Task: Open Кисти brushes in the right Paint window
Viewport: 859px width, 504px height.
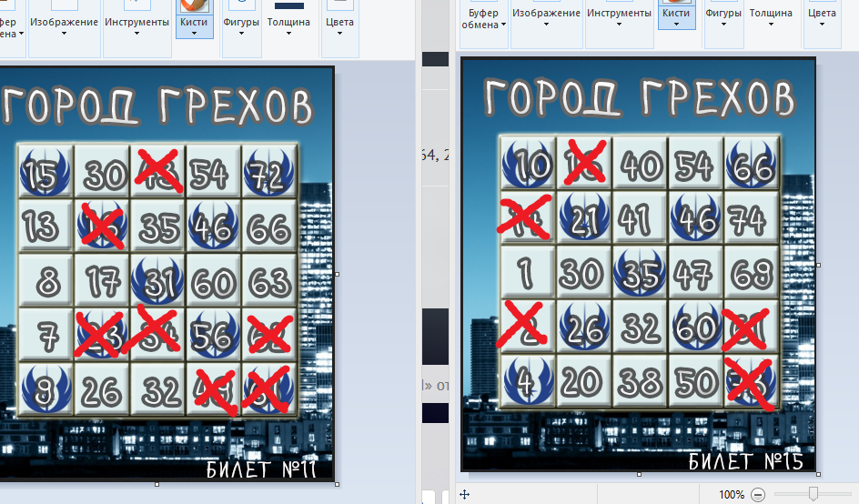Action: pos(677,15)
